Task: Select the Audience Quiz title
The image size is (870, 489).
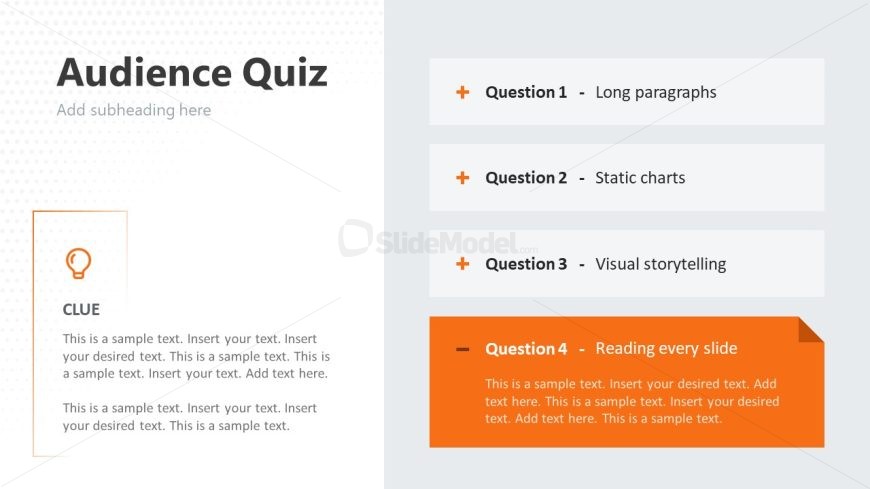Action: [192, 73]
